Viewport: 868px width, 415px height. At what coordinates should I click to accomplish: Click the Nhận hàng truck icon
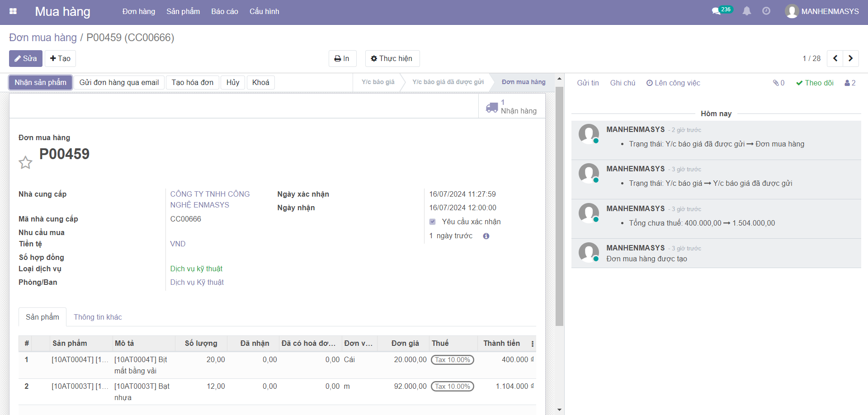(x=492, y=107)
